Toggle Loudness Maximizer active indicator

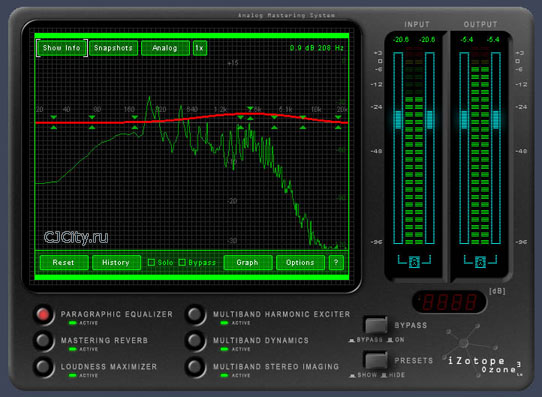coord(73,376)
